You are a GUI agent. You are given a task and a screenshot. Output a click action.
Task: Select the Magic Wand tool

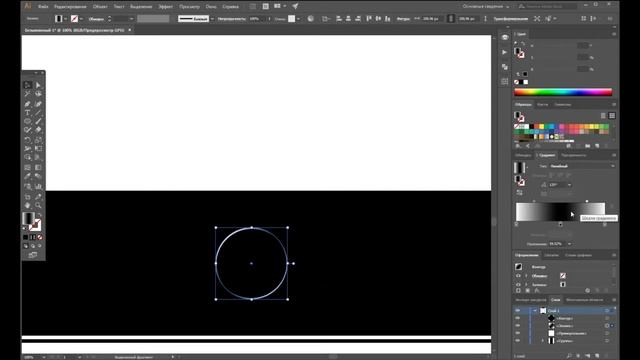(x=27, y=94)
